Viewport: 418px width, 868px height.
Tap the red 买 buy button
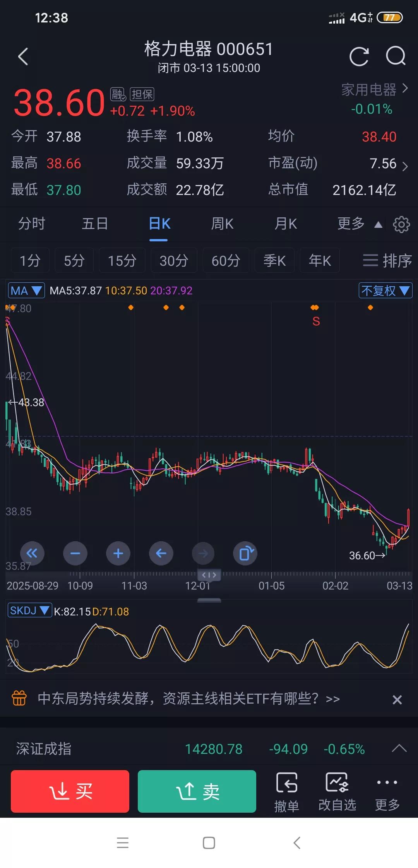click(70, 791)
